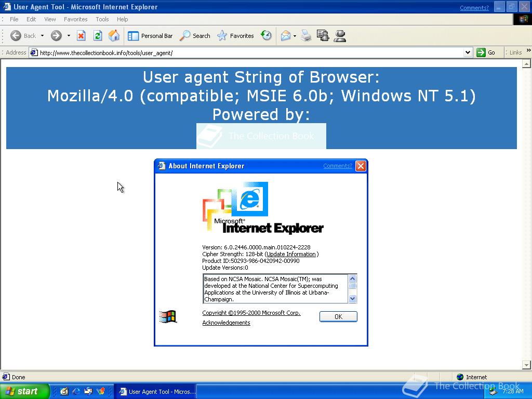Click Comments? link in browser title bar
Viewport: 532px width, 399px height.
coord(474,8)
